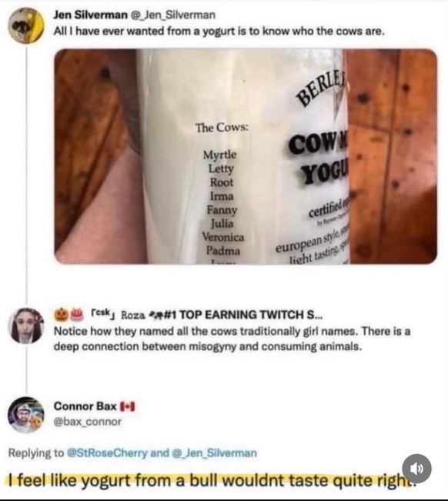Open @_Jen_Silverman mention in the reply line
This screenshot has width=448, height=501.
pos(215,453)
